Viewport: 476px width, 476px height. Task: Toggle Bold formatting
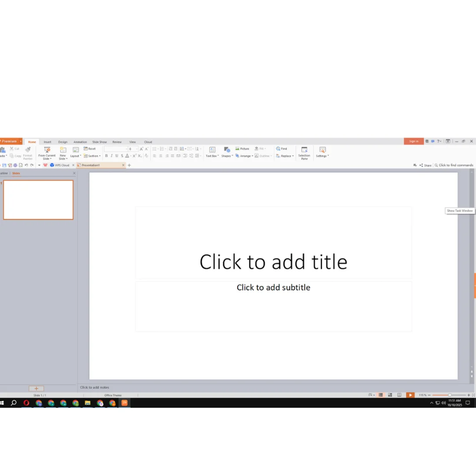pos(106,156)
